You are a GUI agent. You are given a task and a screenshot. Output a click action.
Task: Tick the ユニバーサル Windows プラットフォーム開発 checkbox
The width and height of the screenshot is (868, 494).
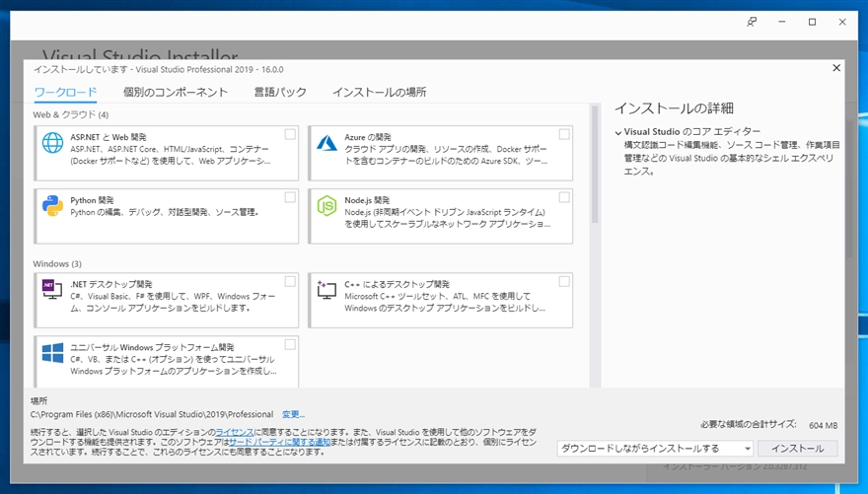(290, 345)
